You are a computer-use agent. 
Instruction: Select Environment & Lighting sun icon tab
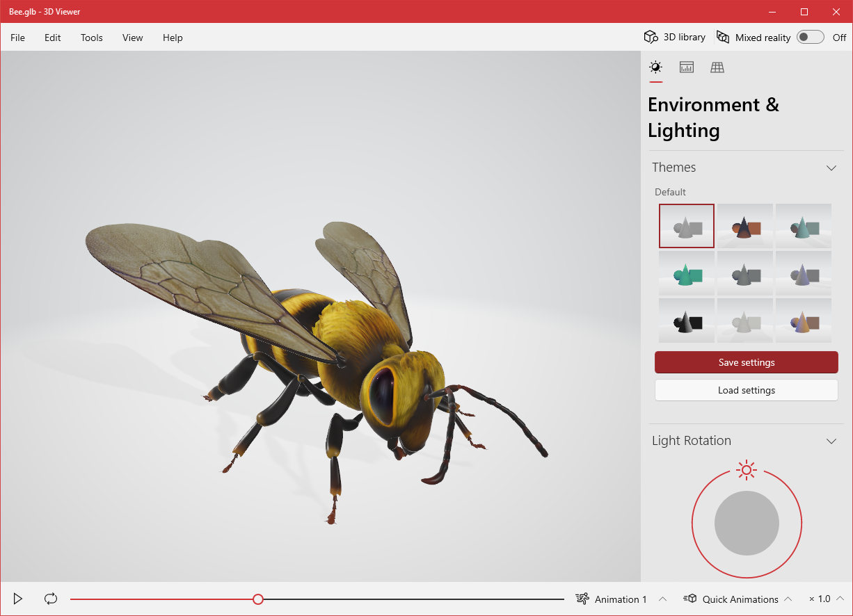click(655, 67)
